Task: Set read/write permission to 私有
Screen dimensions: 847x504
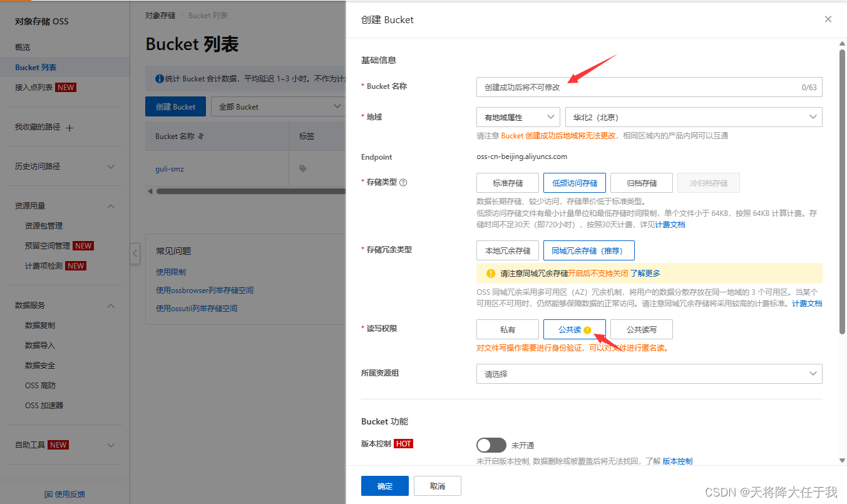Action: (x=508, y=329)
